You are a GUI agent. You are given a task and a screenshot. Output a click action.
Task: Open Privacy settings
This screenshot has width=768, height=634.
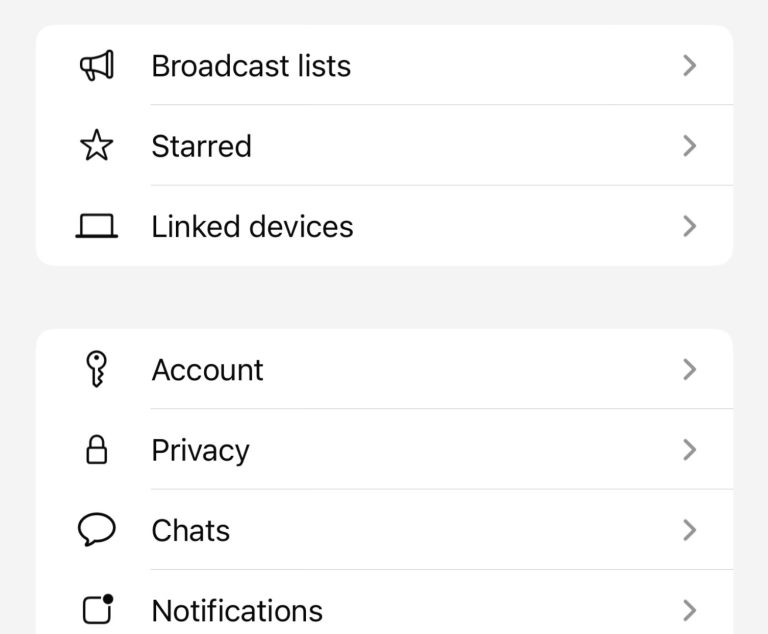click(200, 450)
